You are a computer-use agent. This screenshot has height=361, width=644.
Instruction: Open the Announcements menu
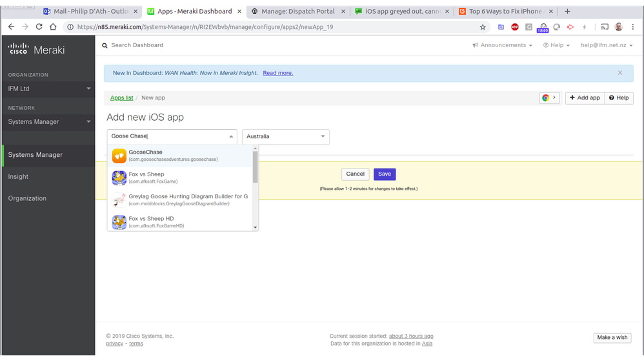pyautogui.click(x=502, y=45)
